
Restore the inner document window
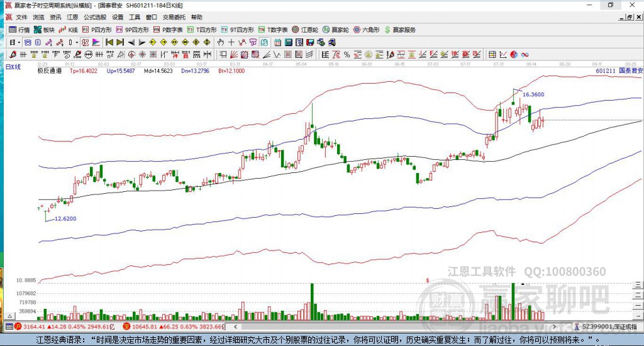click(x=630, y=17)
